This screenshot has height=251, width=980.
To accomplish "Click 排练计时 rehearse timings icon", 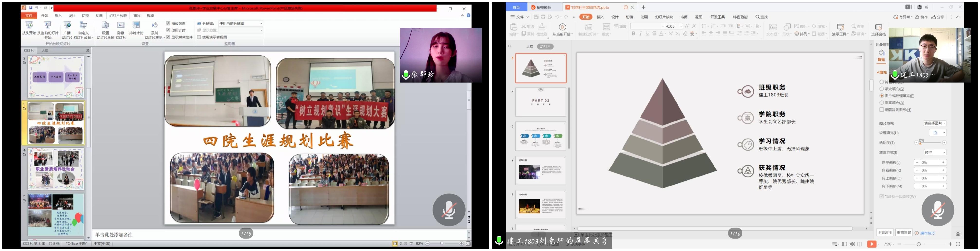I will [x=136, y=26].
